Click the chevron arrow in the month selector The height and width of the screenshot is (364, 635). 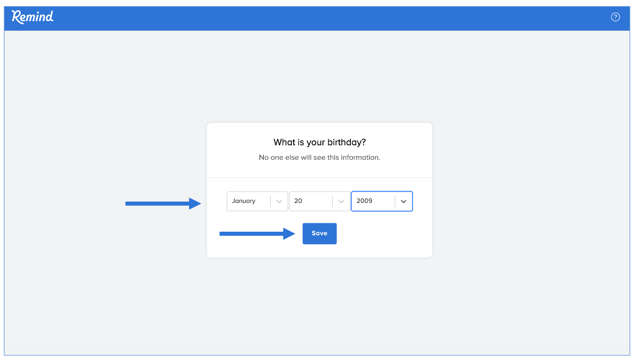coord(279,202)
